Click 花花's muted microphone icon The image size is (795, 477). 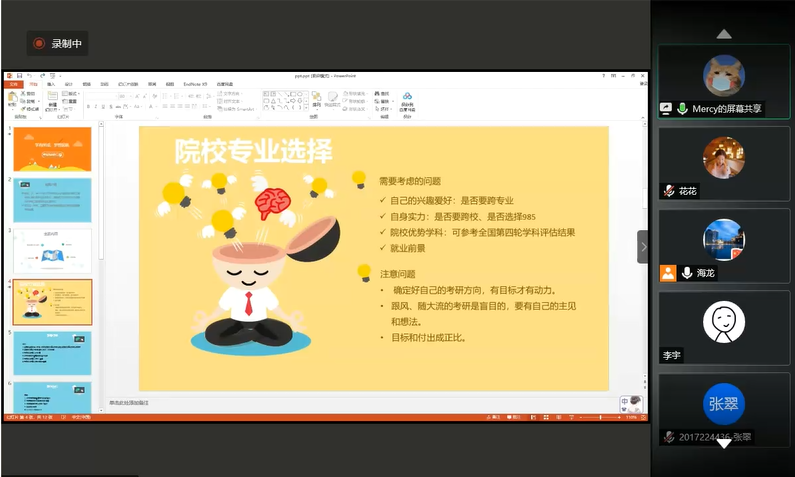pos(668,191)
